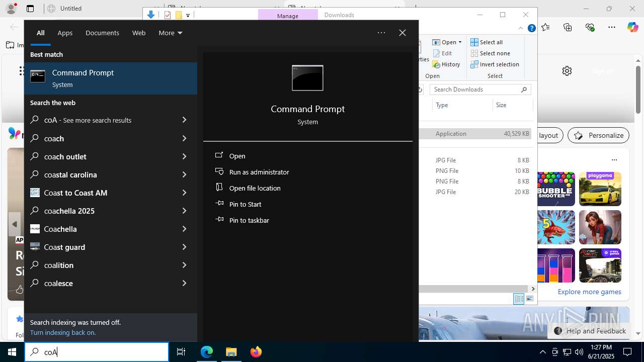Viewport: 644px width, 362px height.
Task: Select the All search tab
Action: point(40,33)
